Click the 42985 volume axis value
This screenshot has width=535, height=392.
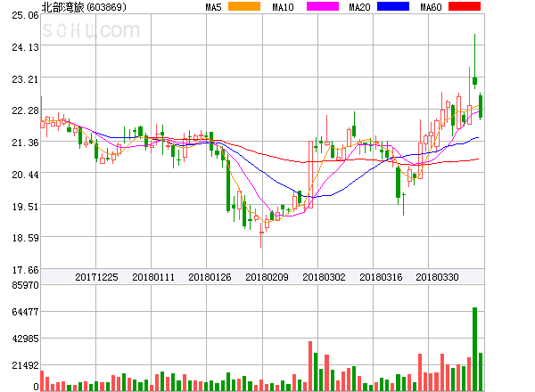tap(25, 339)
